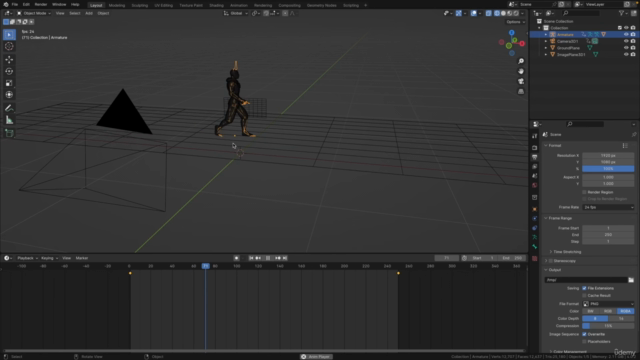
Task: Open output folder browser icon
Action: pyautogui.click(x=631, y=280)
